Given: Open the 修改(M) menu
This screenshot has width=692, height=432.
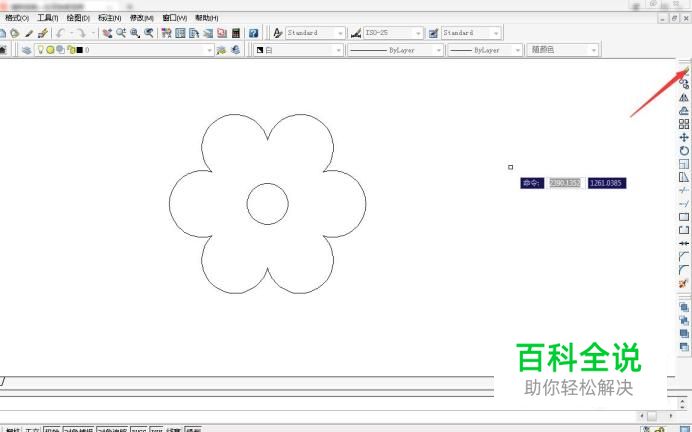Looking at the screenshot, I should pos(142,18).
